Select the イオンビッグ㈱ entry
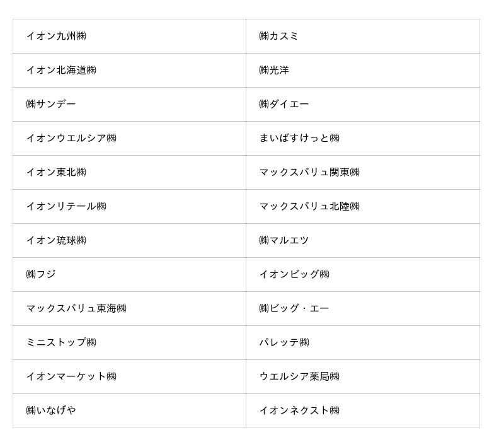The width and height of the screenshot is (504, 447). [x=294, y=274]
